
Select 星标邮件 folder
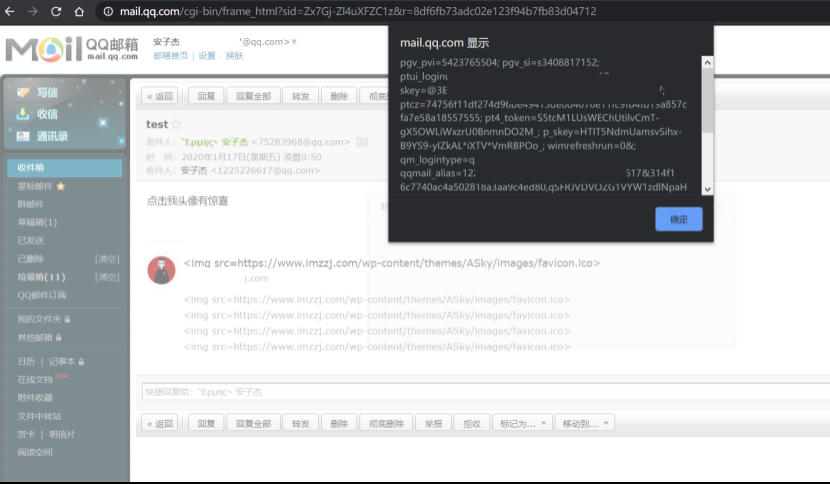tap(35, 186)
